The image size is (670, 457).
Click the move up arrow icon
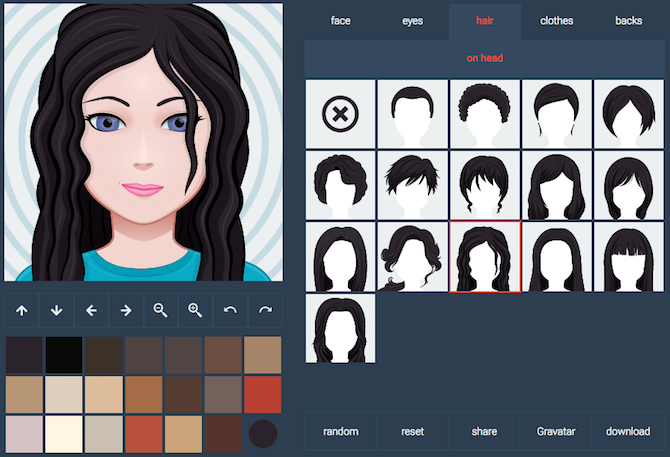pyautogui.click(x=21, y=311)
